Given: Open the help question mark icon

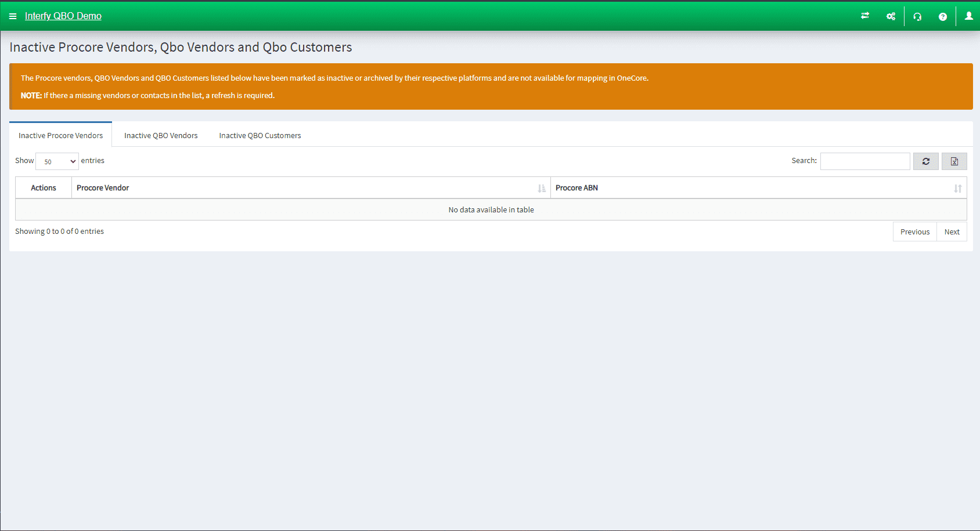Looking at the screenshot, I should click(943, 16).
